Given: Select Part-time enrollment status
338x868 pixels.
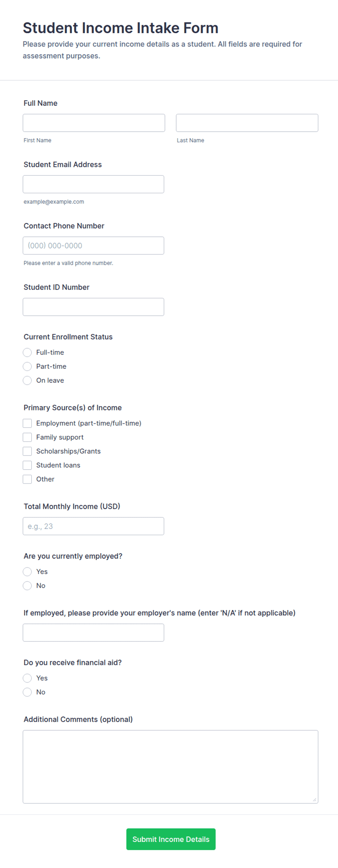Looking at the screenshot, I should tap(27, 366).
